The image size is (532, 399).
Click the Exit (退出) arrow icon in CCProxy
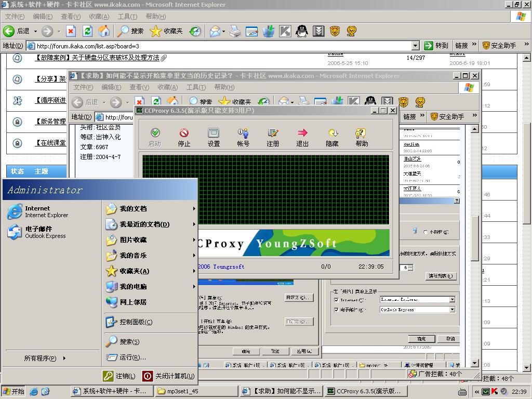click(x=302, y=137)
